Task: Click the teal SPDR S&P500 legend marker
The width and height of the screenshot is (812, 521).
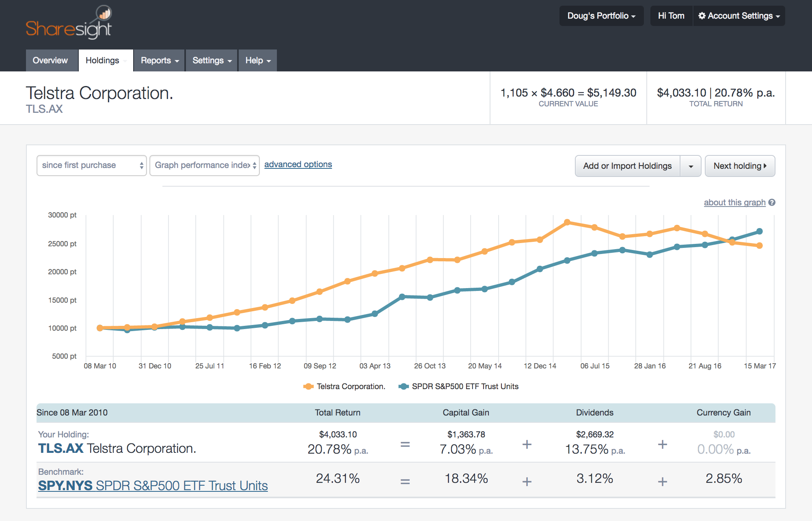Action: [x=404, y=386]
